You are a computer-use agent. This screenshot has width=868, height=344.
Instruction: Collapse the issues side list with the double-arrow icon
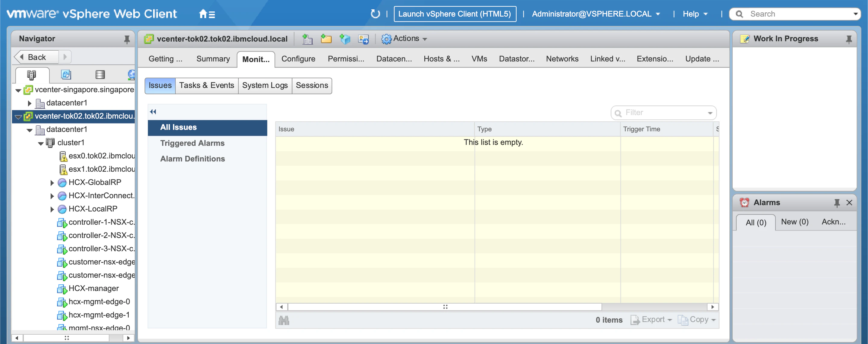point(153,111)
